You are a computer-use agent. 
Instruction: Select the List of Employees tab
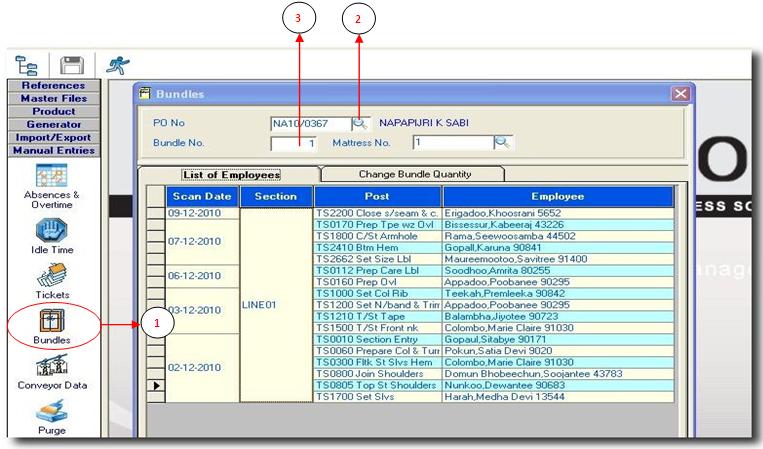pos(231,174)
